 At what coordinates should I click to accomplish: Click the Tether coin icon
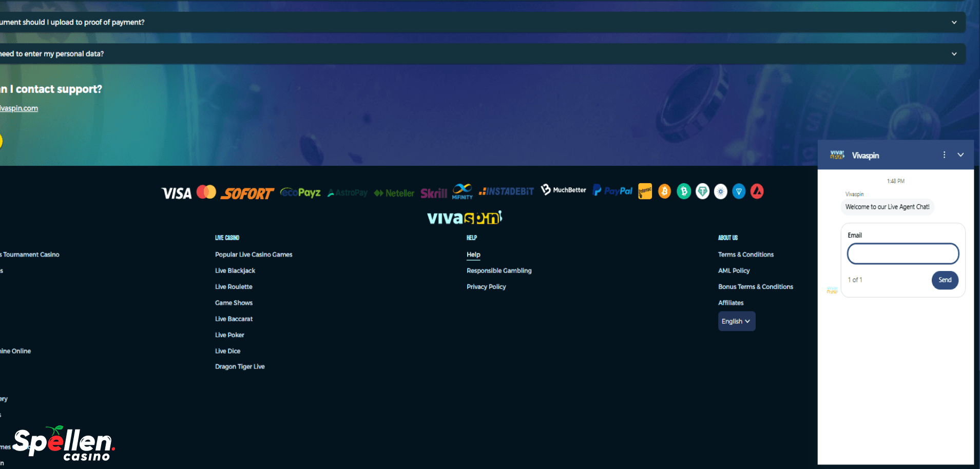[702, 191]
